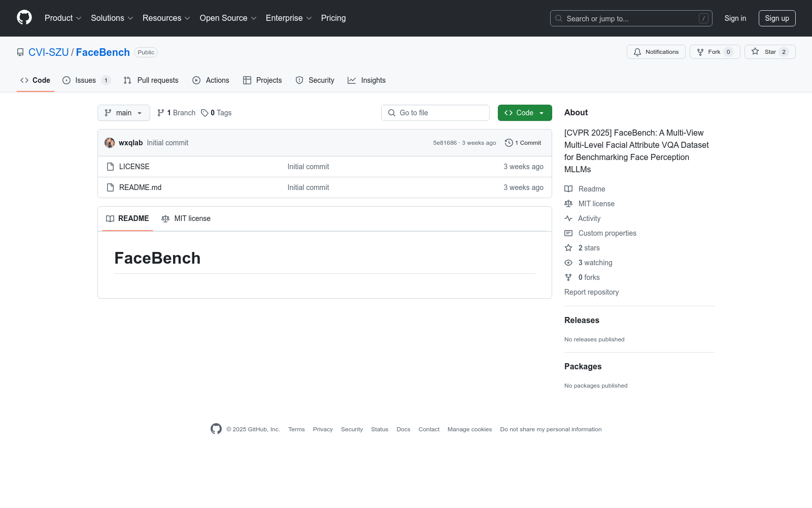Open the README.md file
Image resolution: width=812 pixels, height=508 pixels.
[141, 187]
